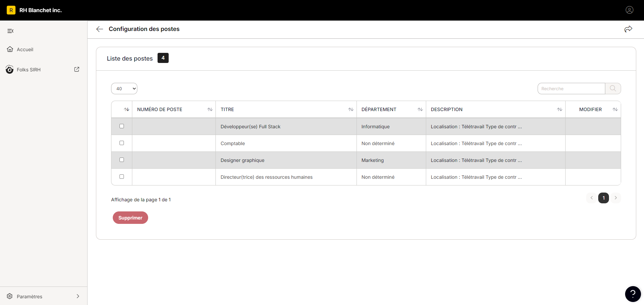
Task: Open the user account profile icon
Action: click(x=630, y=10)
